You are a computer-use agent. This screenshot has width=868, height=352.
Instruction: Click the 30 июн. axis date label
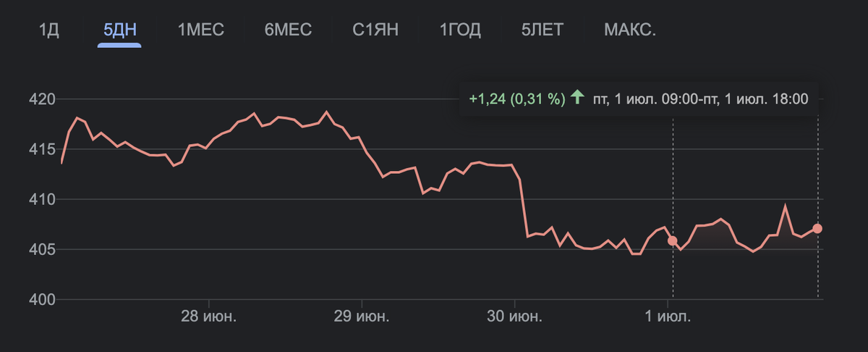tap(514, 317)
